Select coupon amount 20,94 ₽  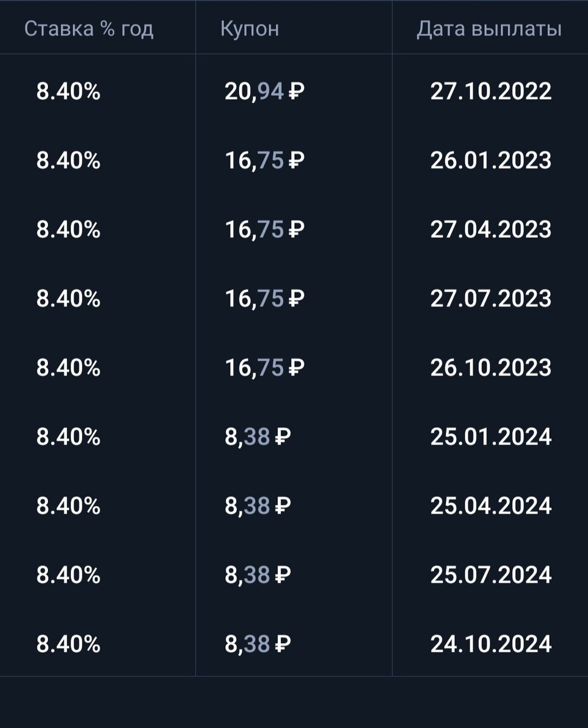(265, 92)
